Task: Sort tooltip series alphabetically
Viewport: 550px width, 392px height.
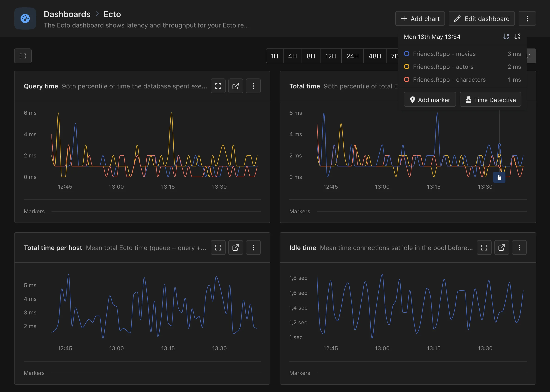Action: point(506,36)
